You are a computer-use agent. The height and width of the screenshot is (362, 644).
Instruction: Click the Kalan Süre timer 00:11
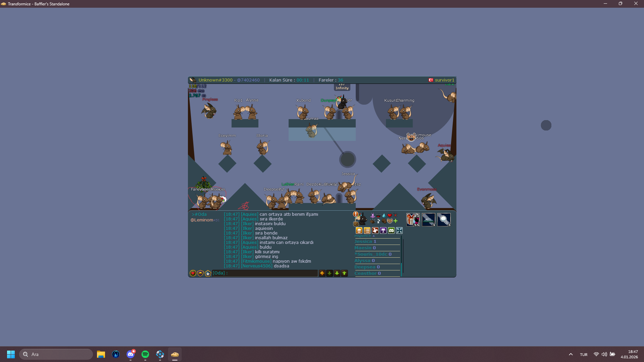pyautogui.click(x=303, y=80)
